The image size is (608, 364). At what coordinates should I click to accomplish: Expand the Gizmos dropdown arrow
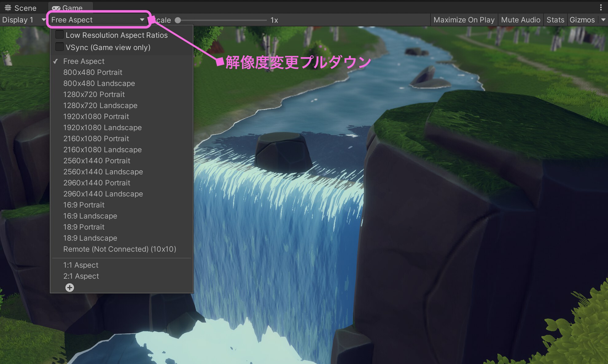coord(603,20)
